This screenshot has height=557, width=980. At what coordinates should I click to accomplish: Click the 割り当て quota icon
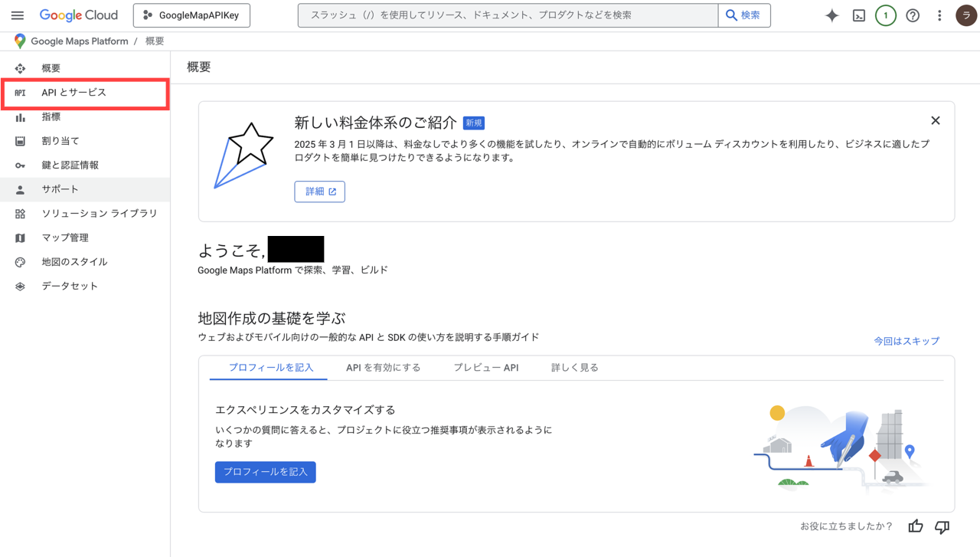click(x=20, y=141)
